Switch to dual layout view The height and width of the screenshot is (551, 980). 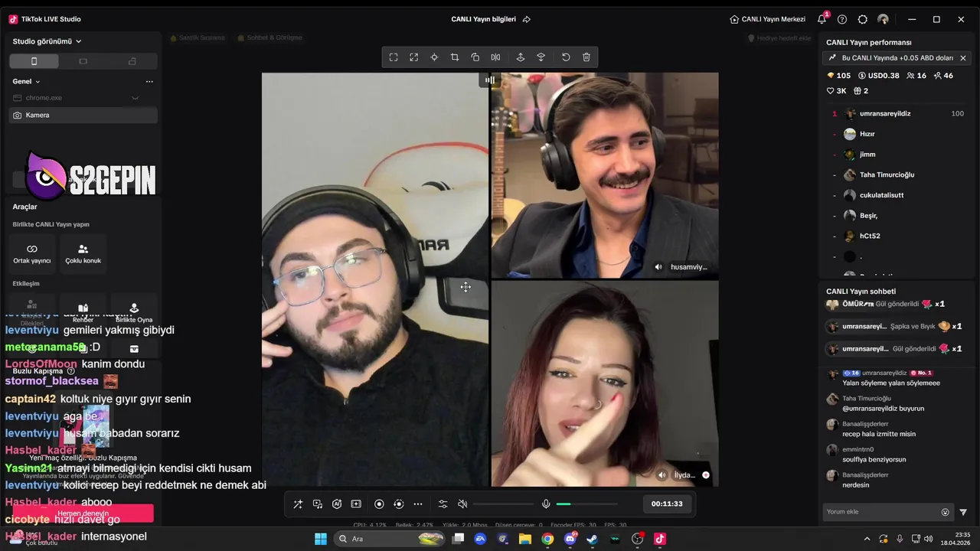pos(132,61)
